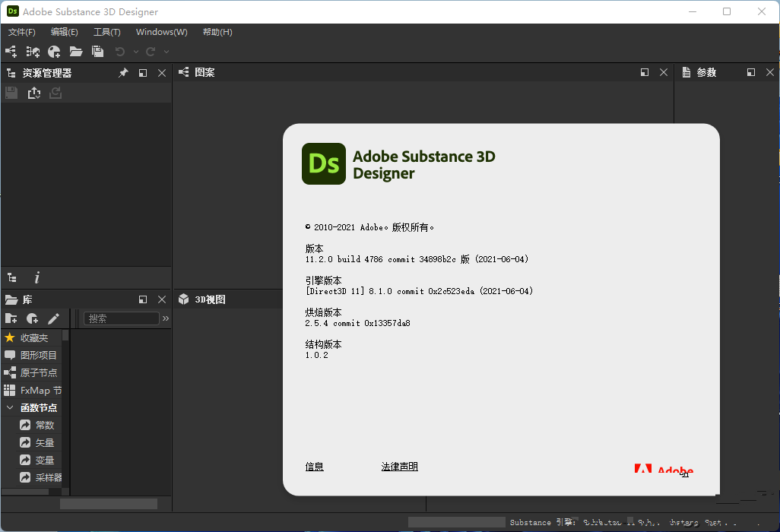Screen dimensions: 780x532
Task: Click the new package sphere-plus icon
Action: point(54,51)
